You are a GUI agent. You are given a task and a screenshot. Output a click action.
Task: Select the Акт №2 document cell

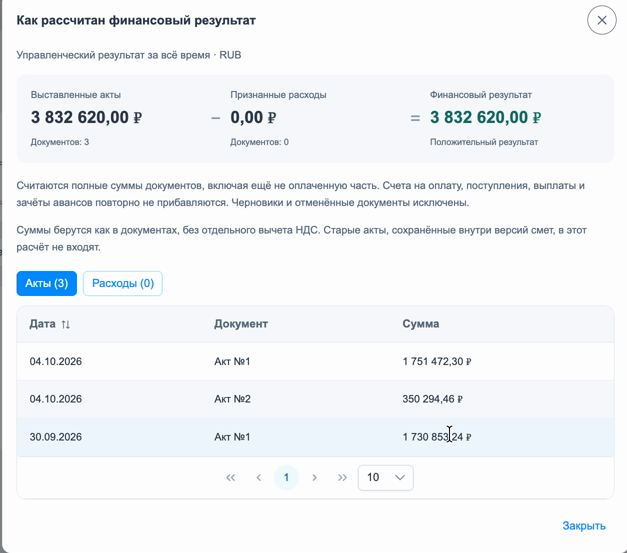(x=232, y=399)
